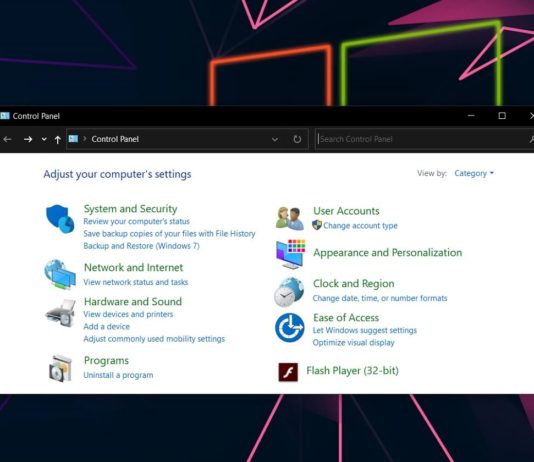Open Backup and Restore (Windows 7)

(141, 246)
